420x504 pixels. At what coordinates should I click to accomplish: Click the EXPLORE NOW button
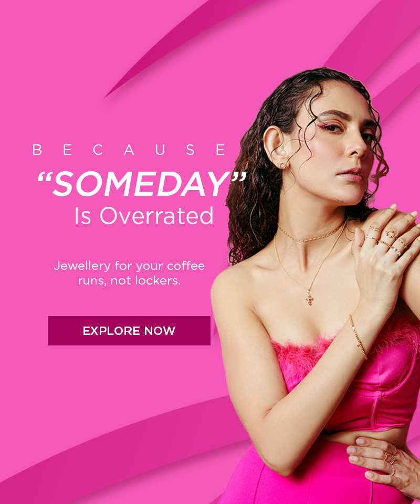pos(129,330)
